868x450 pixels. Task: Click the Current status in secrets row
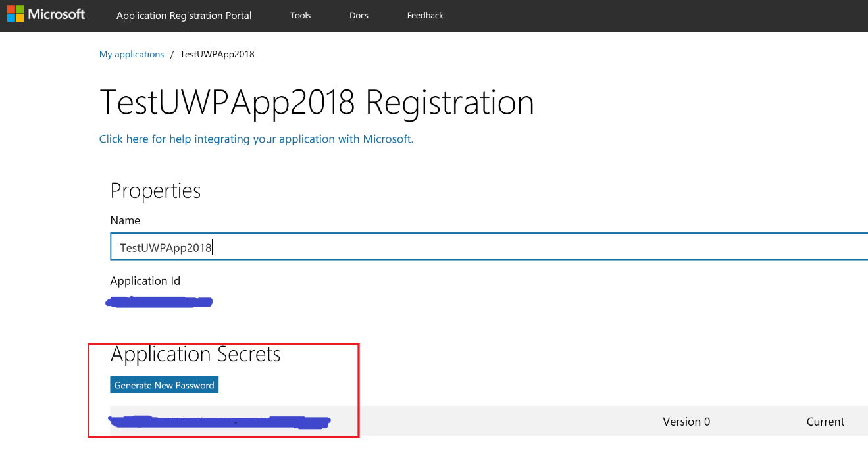pos(825,422)
